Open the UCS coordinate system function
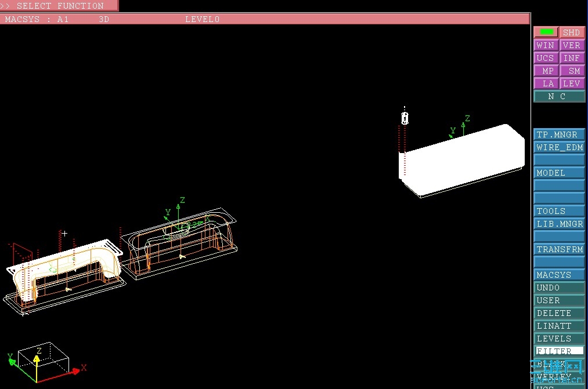The width and height of the screenshot is (588, 389). (546, 58)
